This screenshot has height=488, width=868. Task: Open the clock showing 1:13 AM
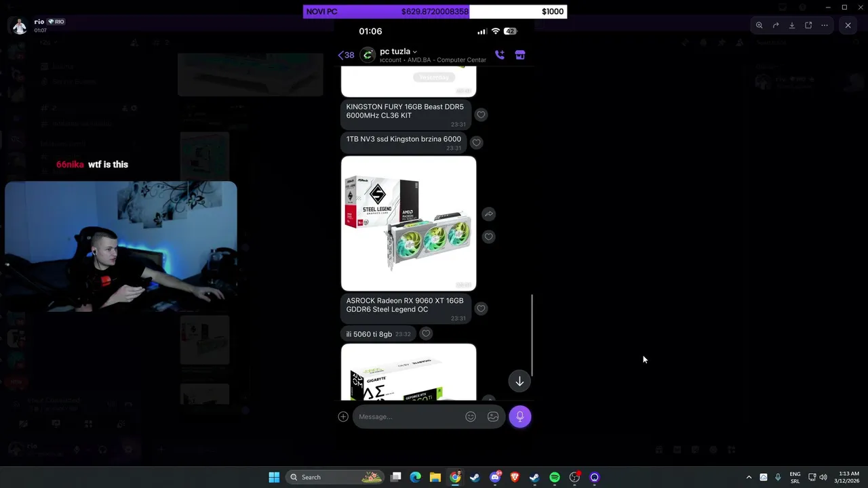(848, 477)
